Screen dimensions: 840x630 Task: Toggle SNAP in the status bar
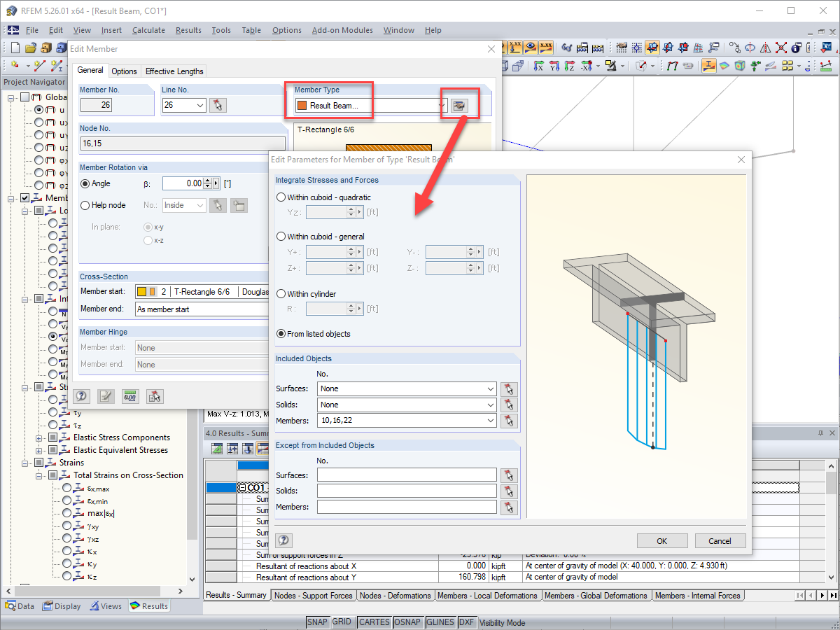click(x=317, y=622)
